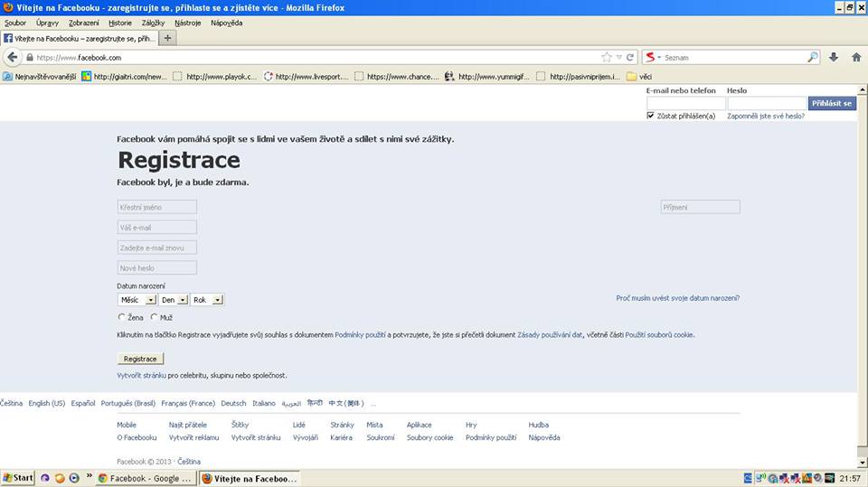
Task: Click the Windows Start button
Action: tap(18, 478)
